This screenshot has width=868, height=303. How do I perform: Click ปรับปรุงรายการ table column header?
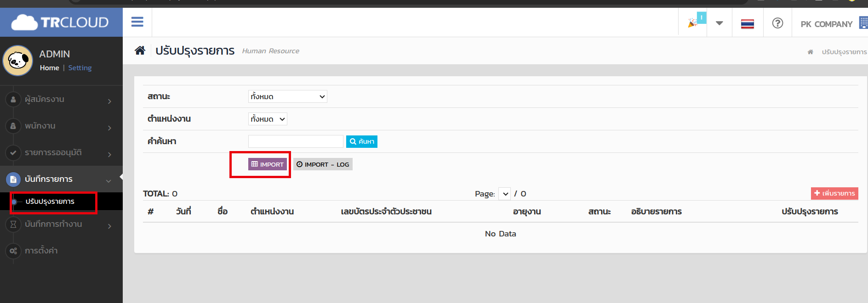click(x=810, y=212)
